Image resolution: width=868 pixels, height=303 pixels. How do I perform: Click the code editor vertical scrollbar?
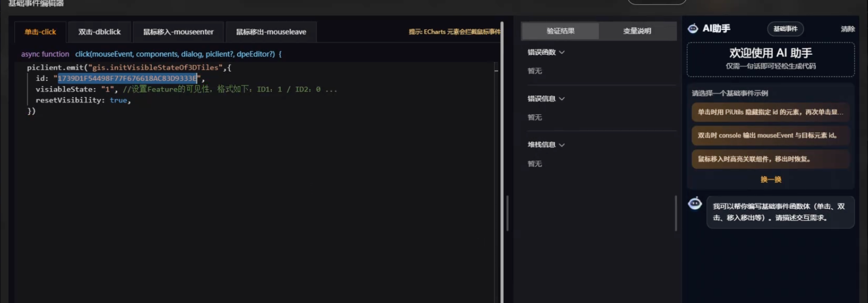pos(502,162)
